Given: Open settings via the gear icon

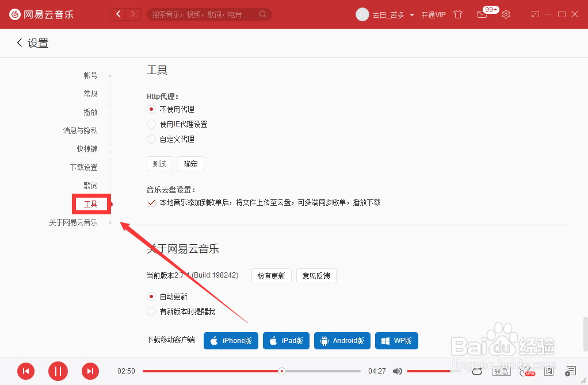Looking at the screenshot, I should coord(506,14).
